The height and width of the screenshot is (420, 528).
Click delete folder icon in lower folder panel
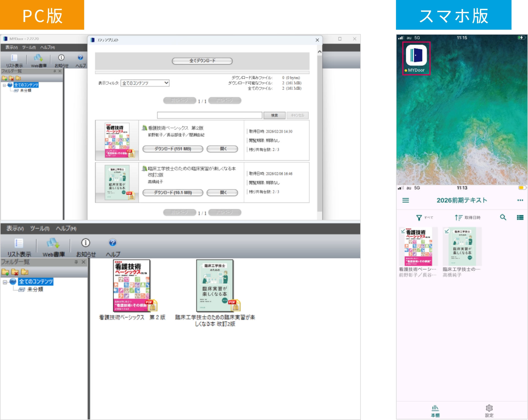point(15,272)
